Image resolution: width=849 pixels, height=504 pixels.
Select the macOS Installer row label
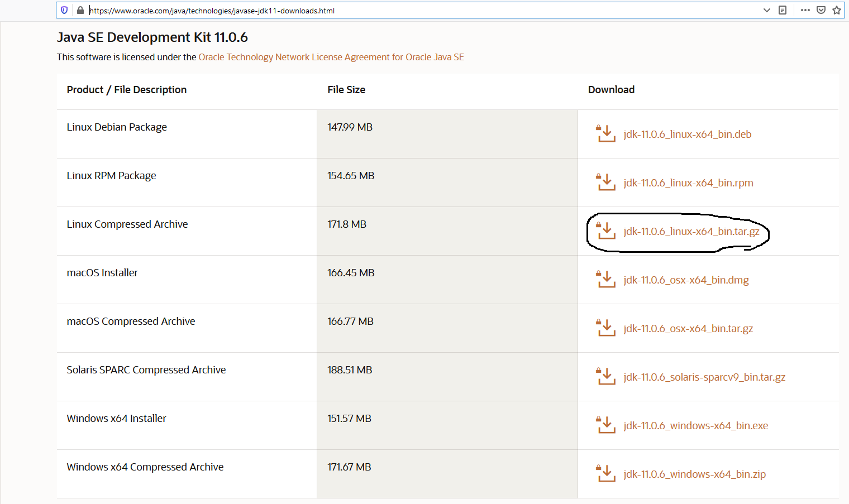click(x=102, y=273)
